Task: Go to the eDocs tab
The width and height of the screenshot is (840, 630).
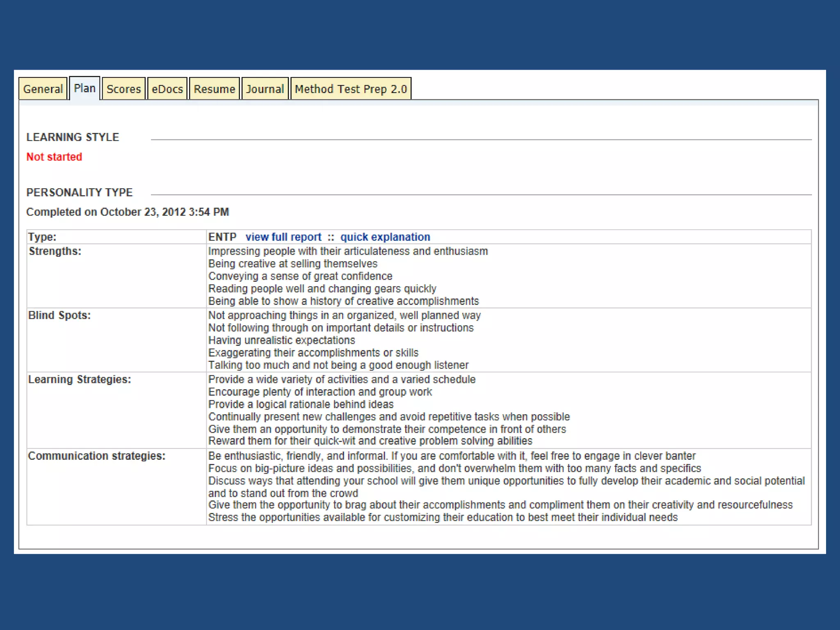Action: 167,89
